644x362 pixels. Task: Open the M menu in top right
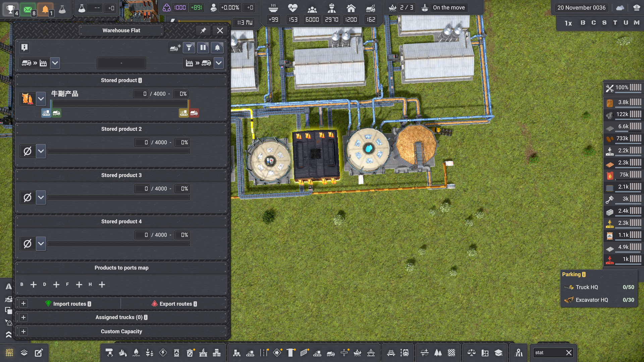pos(637,23)
